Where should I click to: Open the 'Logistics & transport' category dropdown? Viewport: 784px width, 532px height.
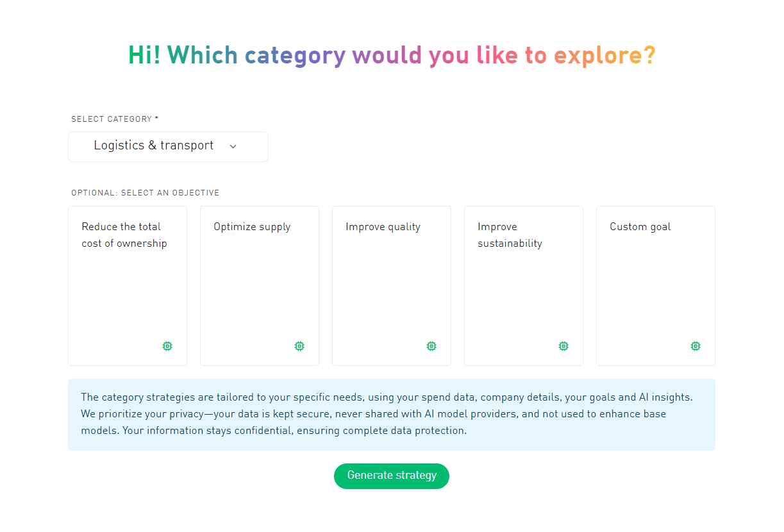[x=154, y=146]
